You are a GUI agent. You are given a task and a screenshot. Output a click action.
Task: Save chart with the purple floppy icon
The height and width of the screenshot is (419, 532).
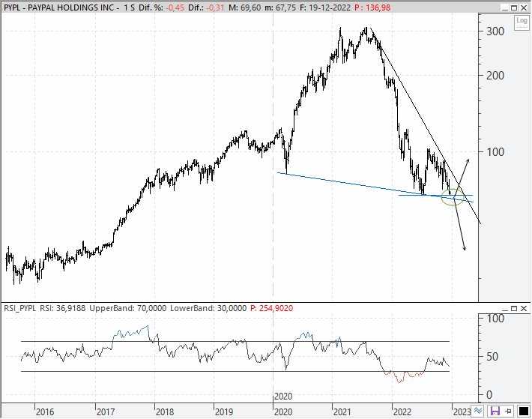point(495,412)
